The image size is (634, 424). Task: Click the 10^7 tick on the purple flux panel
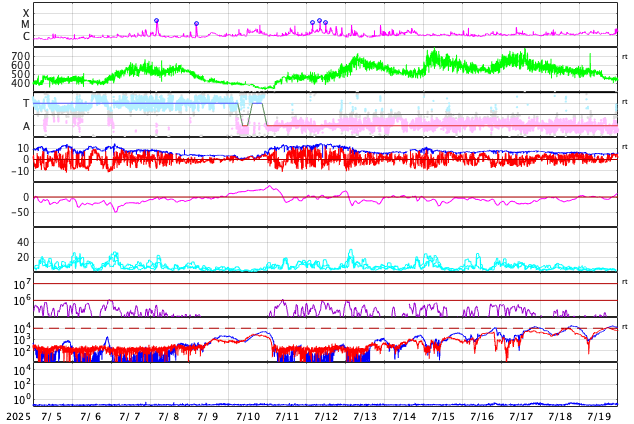[22, 284]
